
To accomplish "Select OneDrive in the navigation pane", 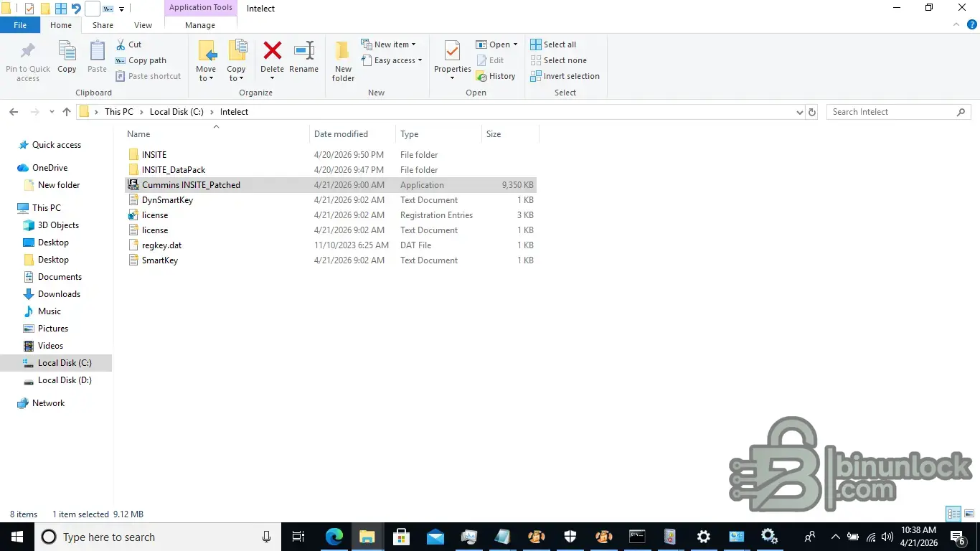I will (50, 168).
